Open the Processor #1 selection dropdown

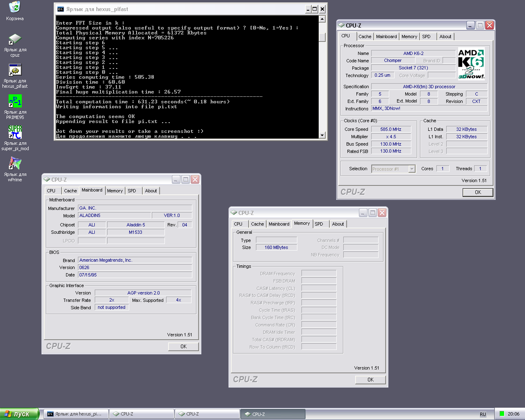[x=412, y=169]
